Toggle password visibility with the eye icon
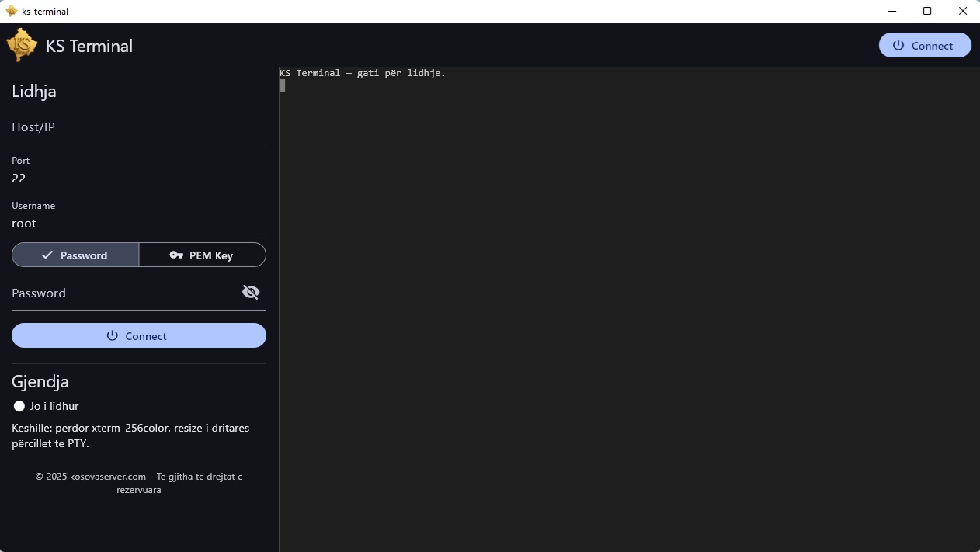The height and width of the screenshot is (552, 980). click(x=250, y=292)
